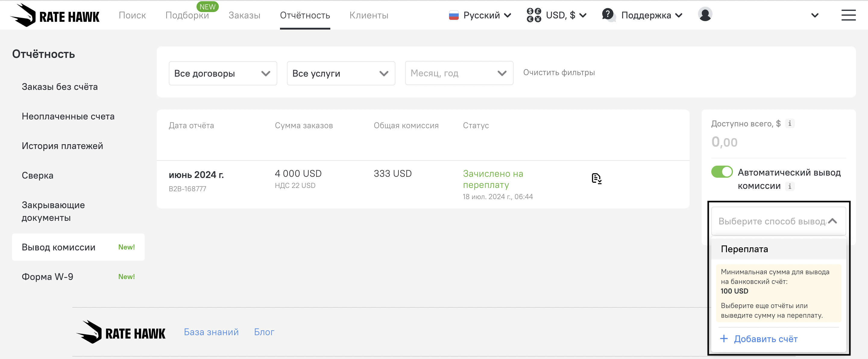The image size is (868, 359).
Task: Click info icon beside automatic commission withdrawal
Action: 790,186
